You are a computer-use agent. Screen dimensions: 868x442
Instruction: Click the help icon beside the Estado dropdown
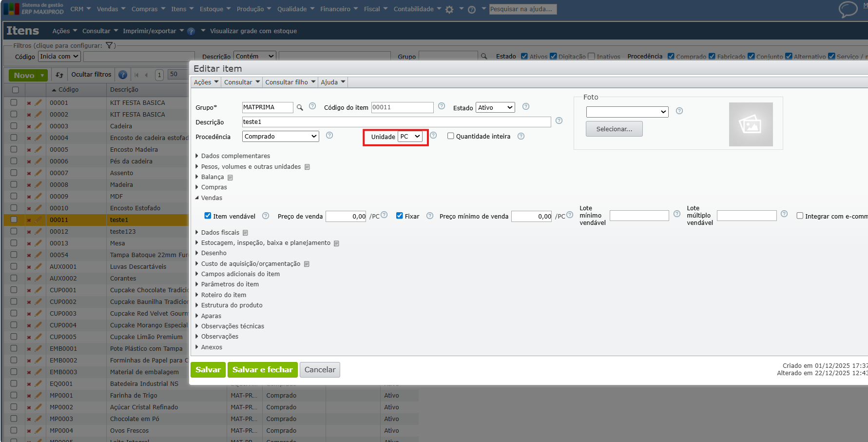click(x=526, y=106)
